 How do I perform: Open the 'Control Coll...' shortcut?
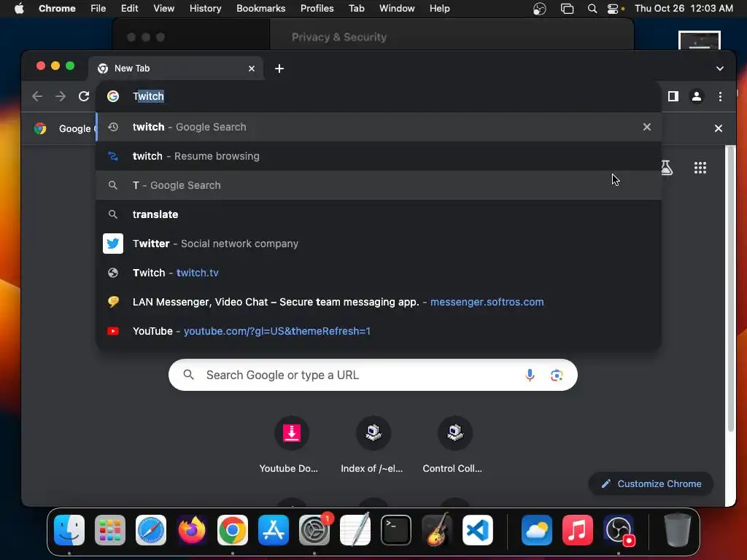tap(454, 445)
